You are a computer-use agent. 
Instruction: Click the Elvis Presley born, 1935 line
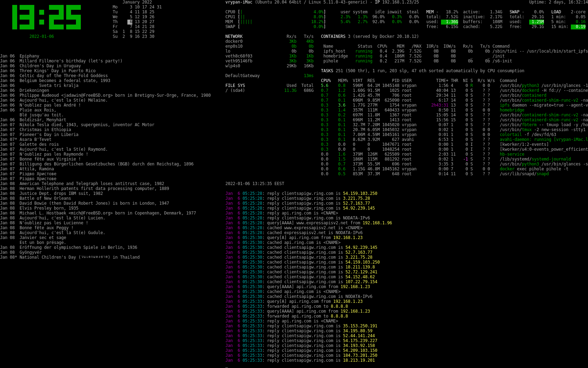click(39, 208)
